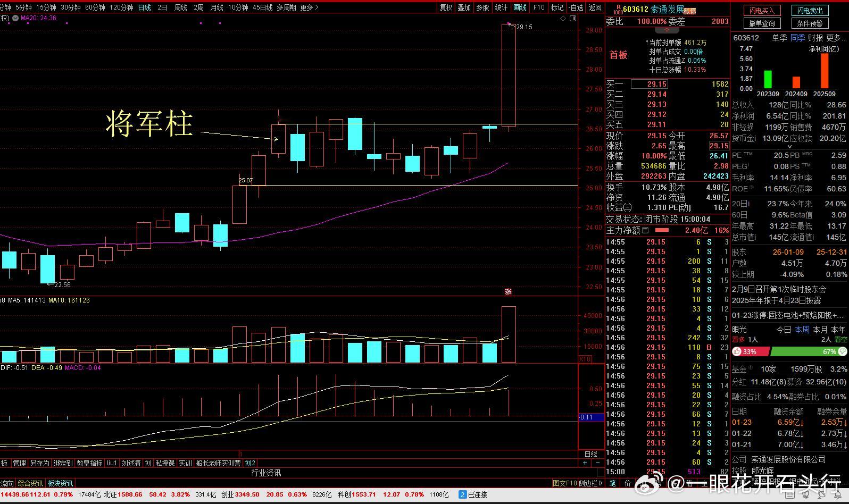Click the 涨停 limit-up badge
849x504 pixels.
689,10
